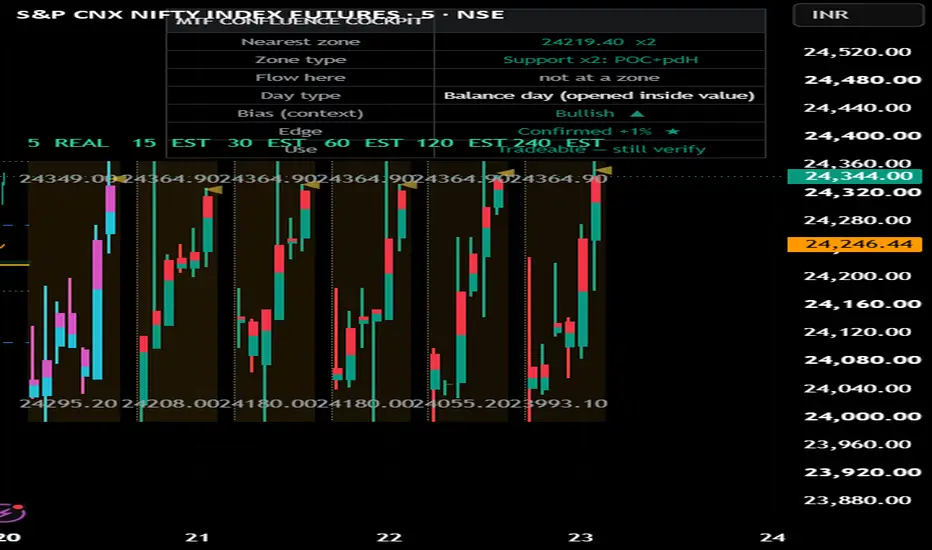Click the 'Day type' table cell
The height and width of the screenshot is (550, 932).
tap(300, 95)
